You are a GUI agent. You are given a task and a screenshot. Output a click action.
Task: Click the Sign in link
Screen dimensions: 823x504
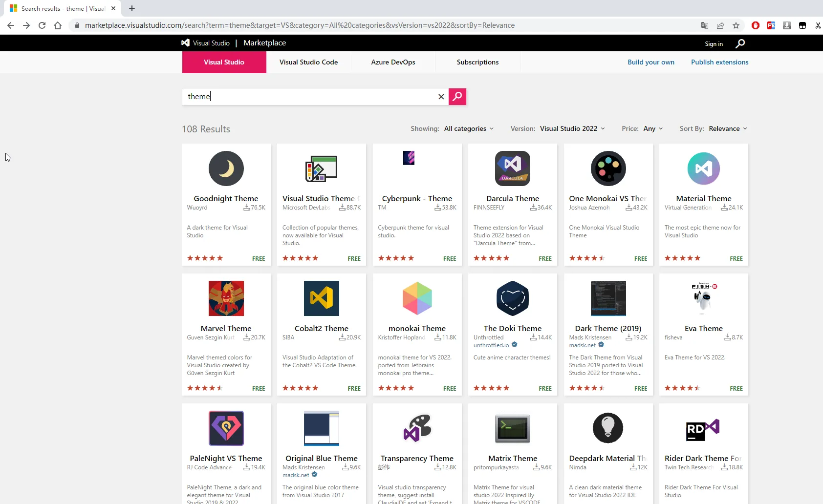pos(714,44)
